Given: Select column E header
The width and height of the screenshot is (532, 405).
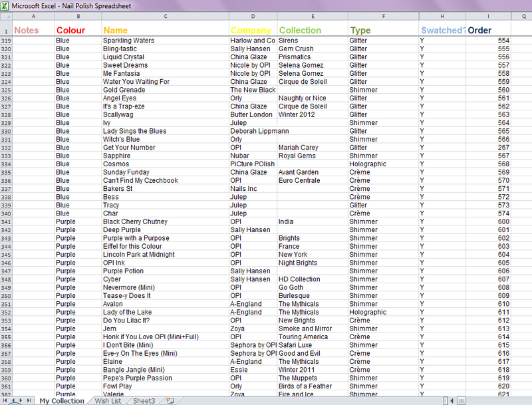Looking at the screenshot, I should [313, 16].
